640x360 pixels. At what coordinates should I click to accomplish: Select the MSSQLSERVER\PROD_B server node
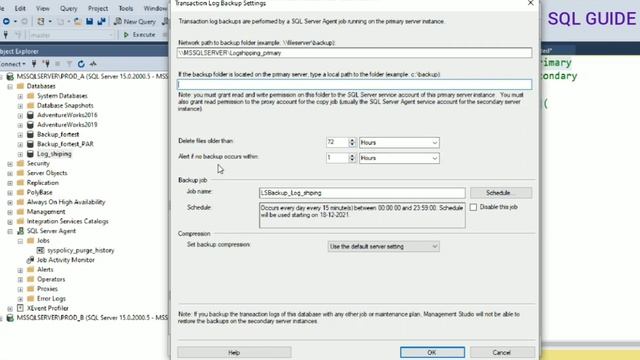pyautogui.click(x=92, y=318)
